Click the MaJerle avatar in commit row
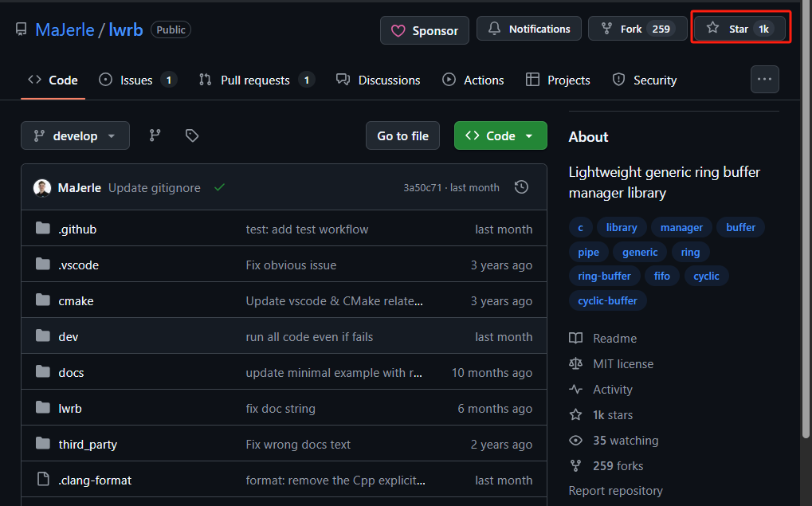 pyautogui.click(x=42, y=187)
